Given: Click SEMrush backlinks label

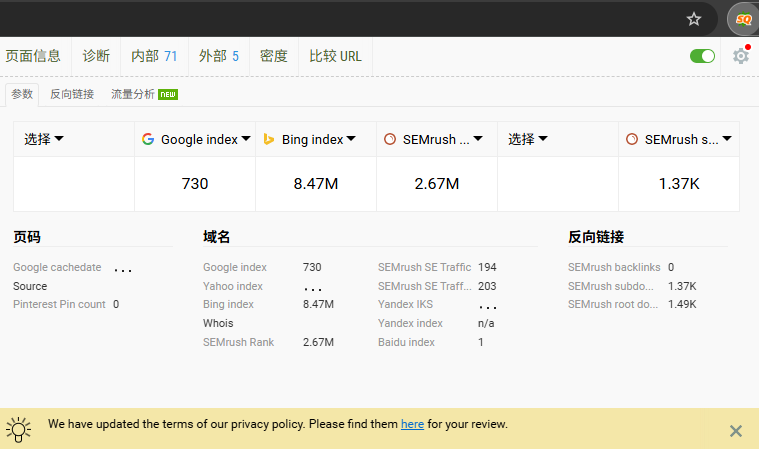Looking at the screenshot, I should (614, 267).
